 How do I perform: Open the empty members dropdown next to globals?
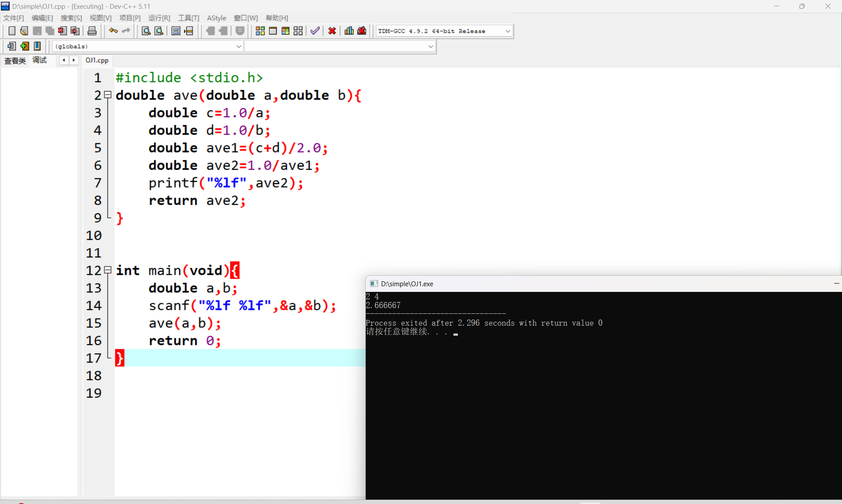[430, 46]
